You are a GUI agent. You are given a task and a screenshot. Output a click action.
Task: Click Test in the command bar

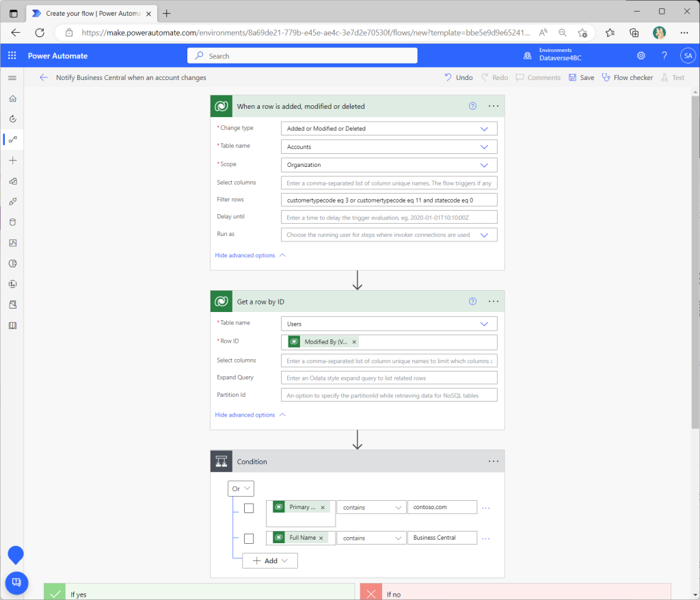[673, 77]
